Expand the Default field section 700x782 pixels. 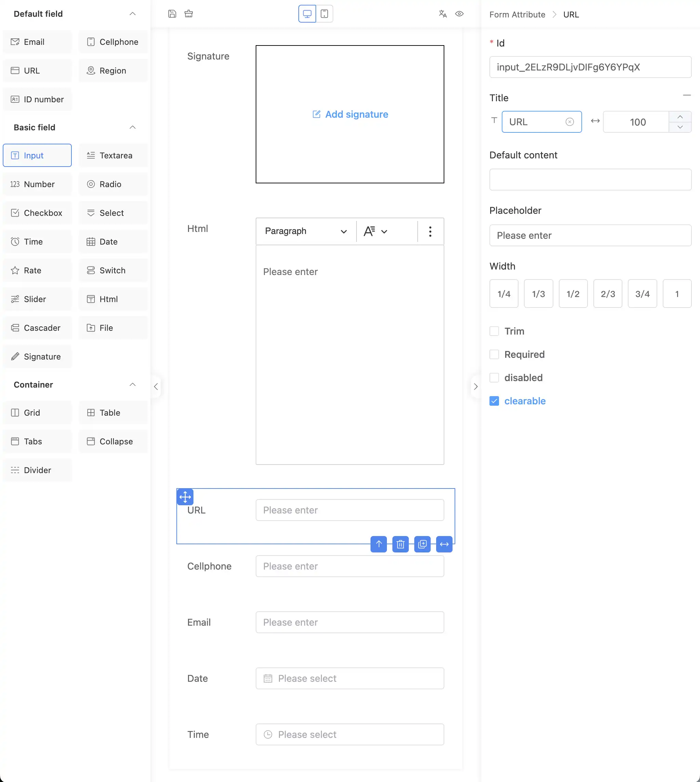[132, 14]
